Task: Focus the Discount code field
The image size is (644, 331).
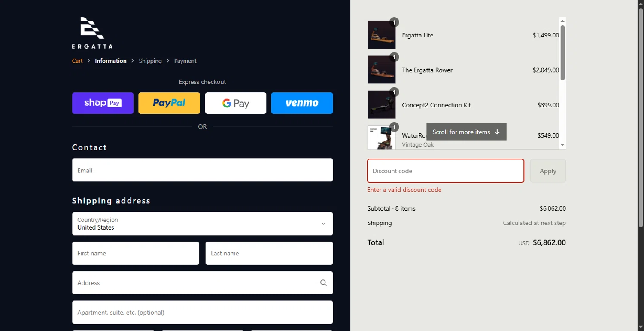Action: click(x=446, y=171)
